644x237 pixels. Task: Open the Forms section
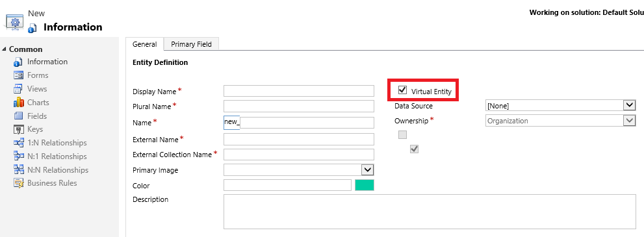point(38,75)
